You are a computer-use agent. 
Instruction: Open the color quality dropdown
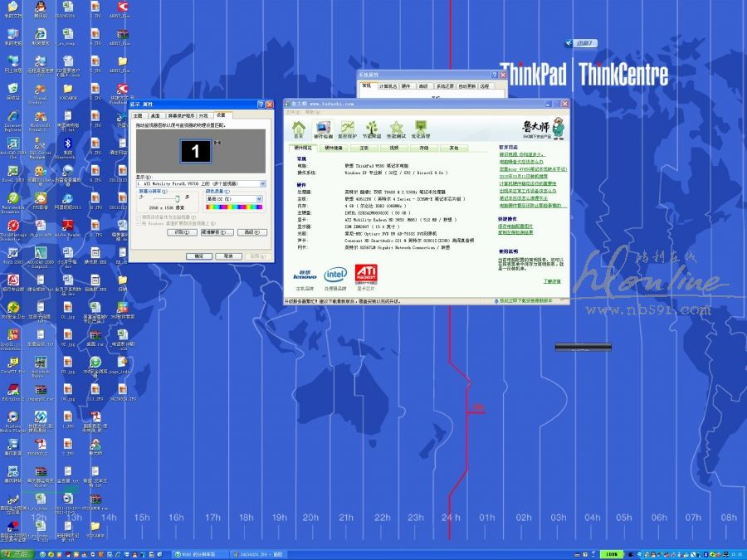(x=258, y=199)
